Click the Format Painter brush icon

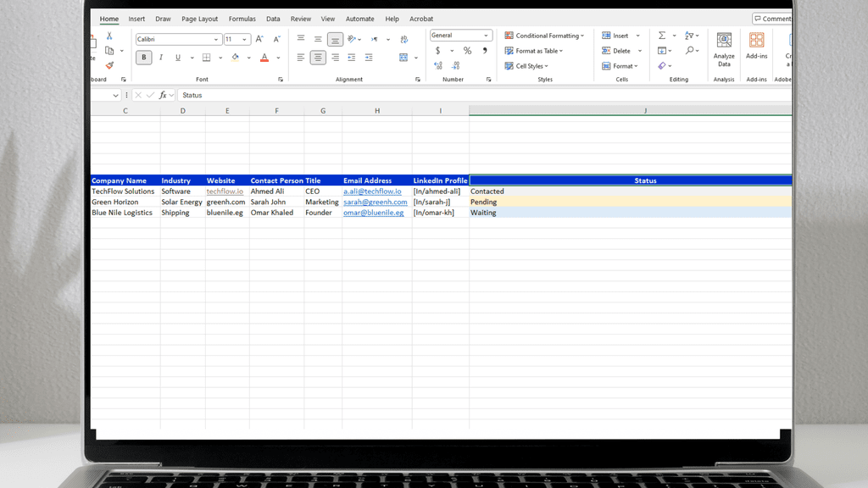[x=109, y=65]
